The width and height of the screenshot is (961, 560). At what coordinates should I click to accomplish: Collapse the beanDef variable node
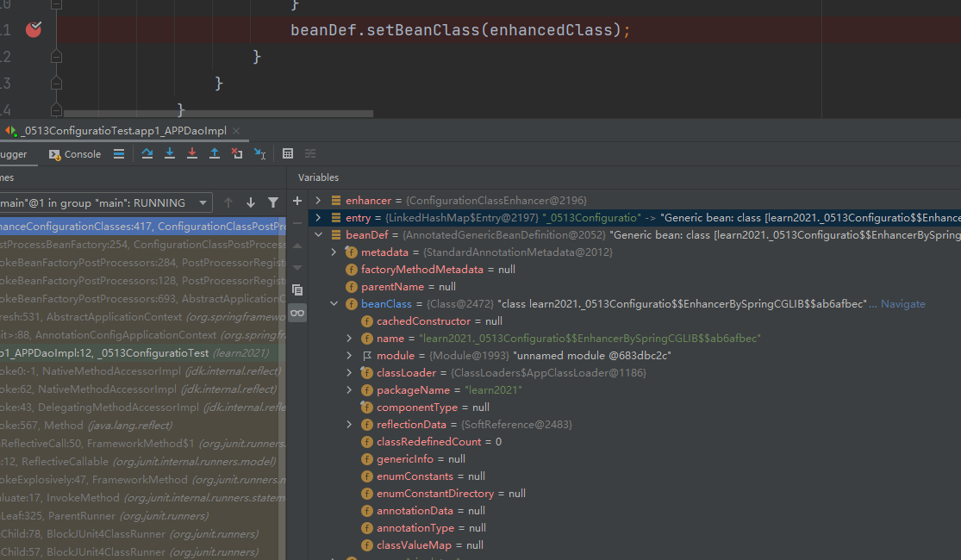(x=319, y=235)
